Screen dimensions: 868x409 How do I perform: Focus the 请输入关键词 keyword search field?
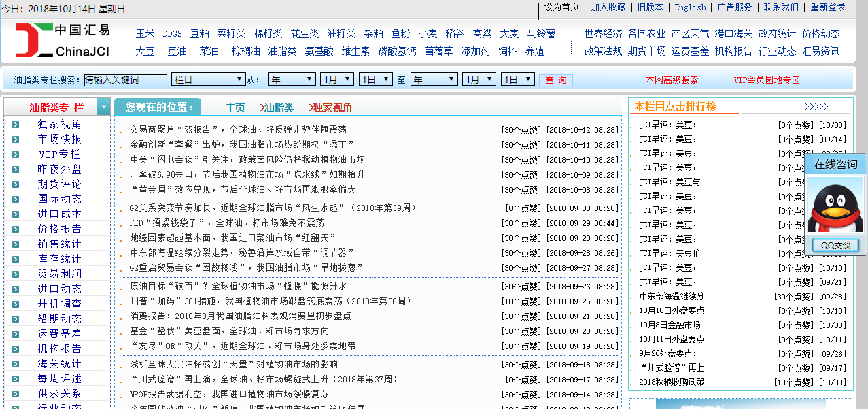(125, 80)
